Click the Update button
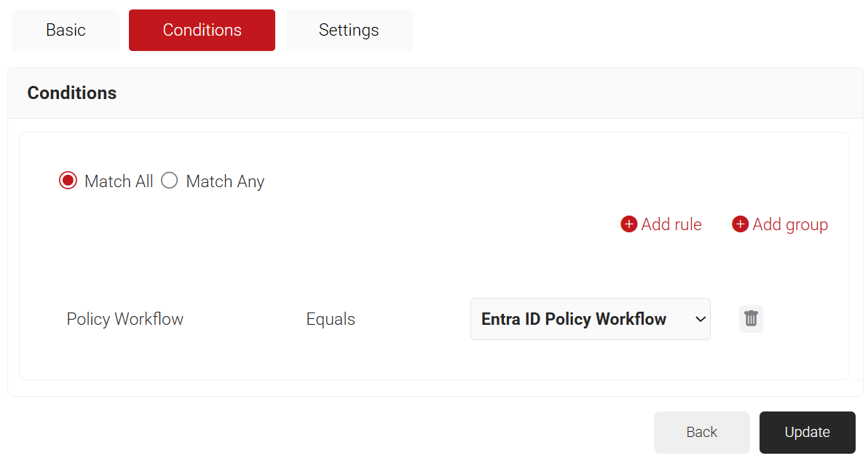Image resolution: width=868 pixels, height=461 pixels. (x=807, y=432)
